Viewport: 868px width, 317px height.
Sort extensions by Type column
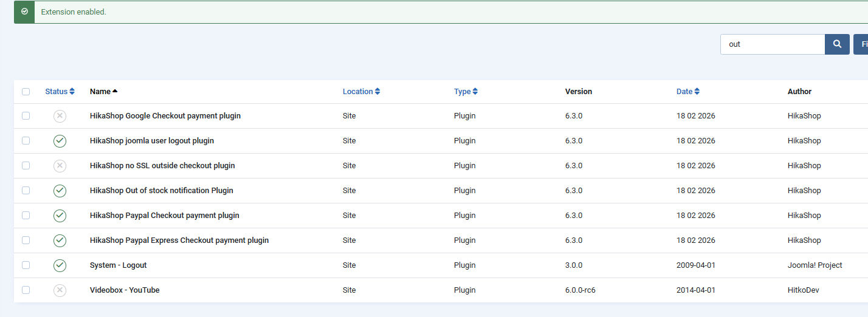[466, 92]
